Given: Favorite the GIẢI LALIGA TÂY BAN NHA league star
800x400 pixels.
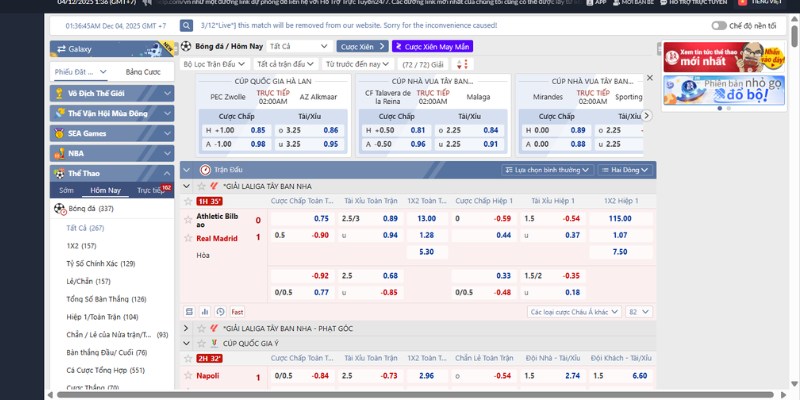Looking at the screenshot, I should [201, 186].
